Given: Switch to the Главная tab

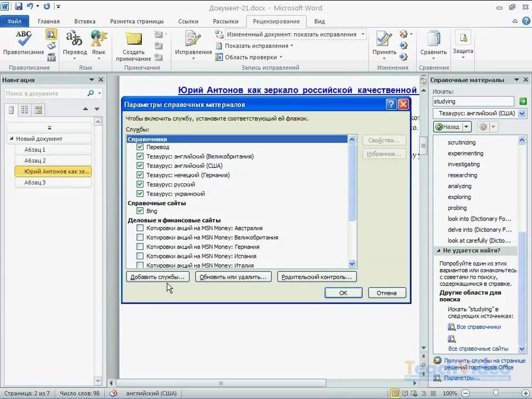Looking at the screenshot, I should click(49, 21).
